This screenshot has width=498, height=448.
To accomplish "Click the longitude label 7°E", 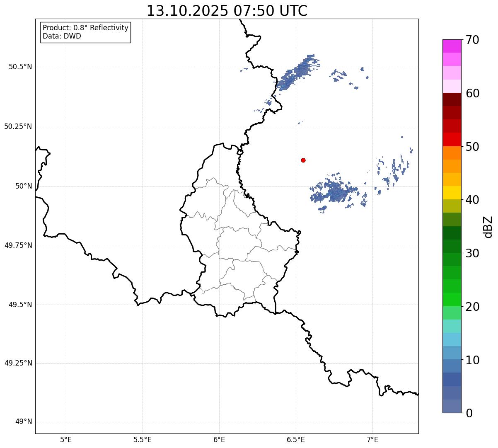I will 372,439.
